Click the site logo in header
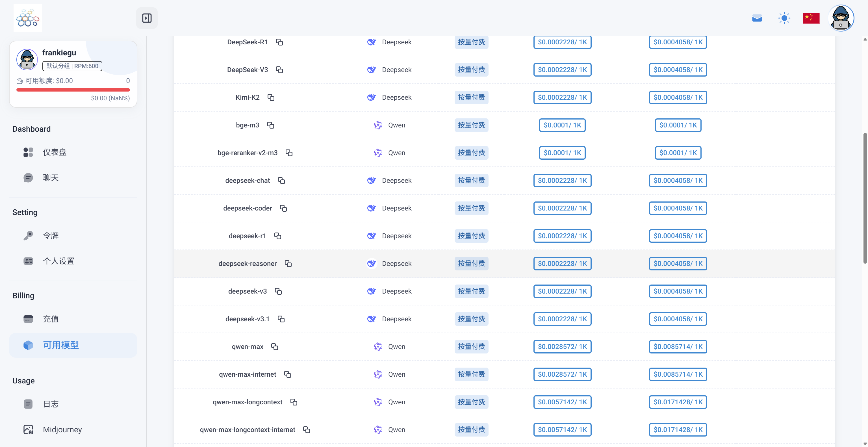The height and width of the screenshot is (447, 868). [x=28, y=18]
